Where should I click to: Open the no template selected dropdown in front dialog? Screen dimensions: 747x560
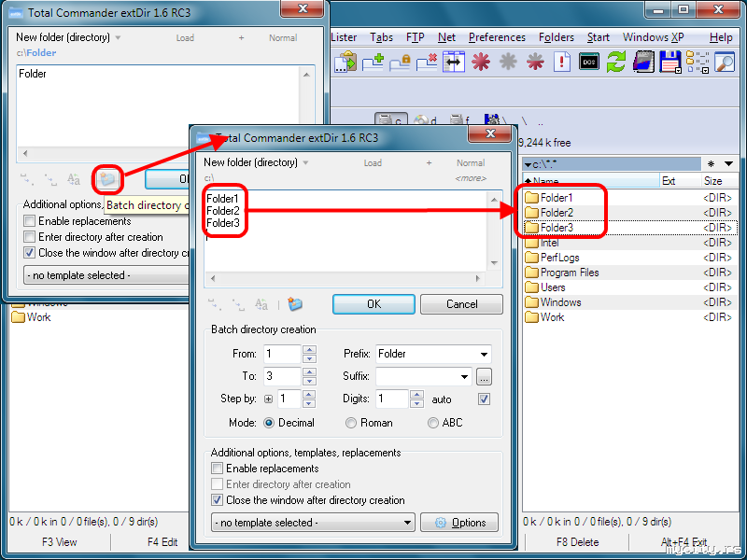(x=313, y=523)
